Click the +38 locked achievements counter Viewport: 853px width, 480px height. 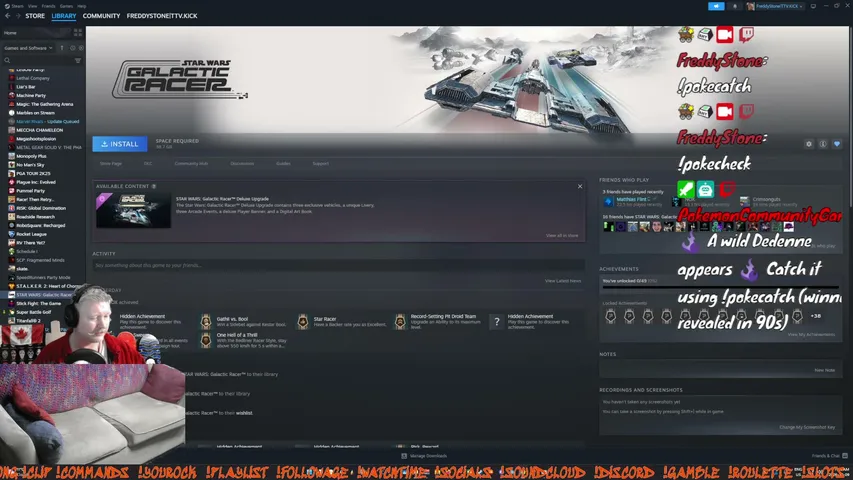pyautogui.click(x=815, y=316)
